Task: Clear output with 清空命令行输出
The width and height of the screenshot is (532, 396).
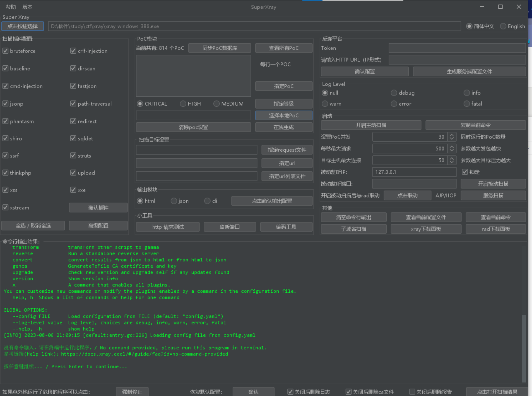Action: (353, 217)
